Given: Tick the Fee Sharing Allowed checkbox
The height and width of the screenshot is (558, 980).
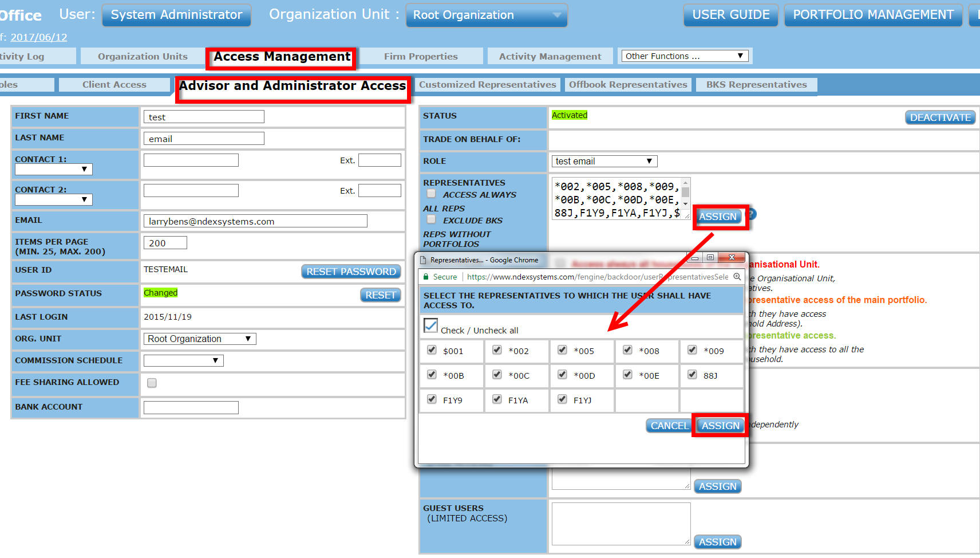Looking at the screenshot, I should (x=152, y=383).
